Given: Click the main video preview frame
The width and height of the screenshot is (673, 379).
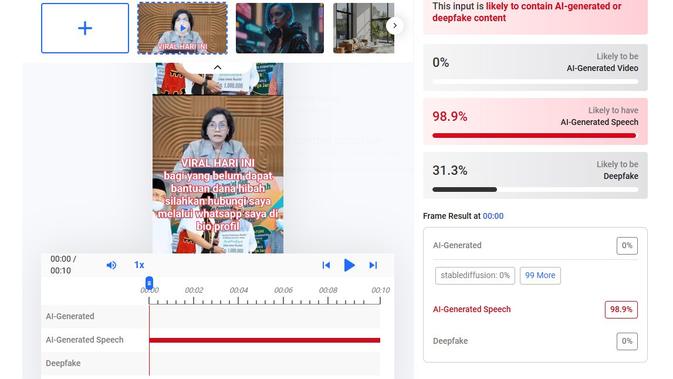Looking at the screenshot, I should click(218, 158).
